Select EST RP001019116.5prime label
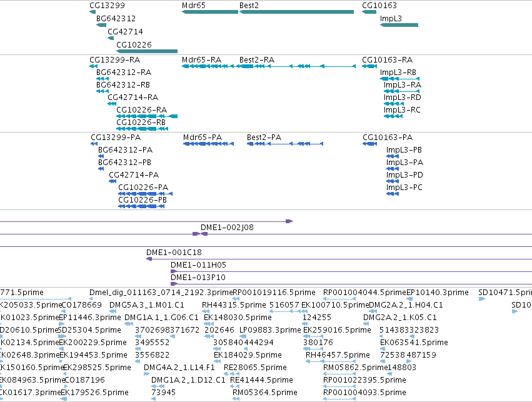532x402 pixels. coord(274,293)
